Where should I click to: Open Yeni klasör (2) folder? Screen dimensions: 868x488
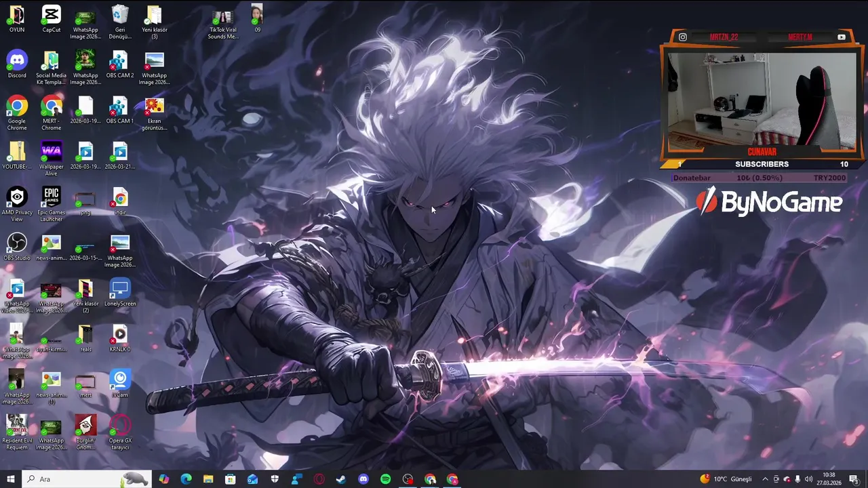85,296
